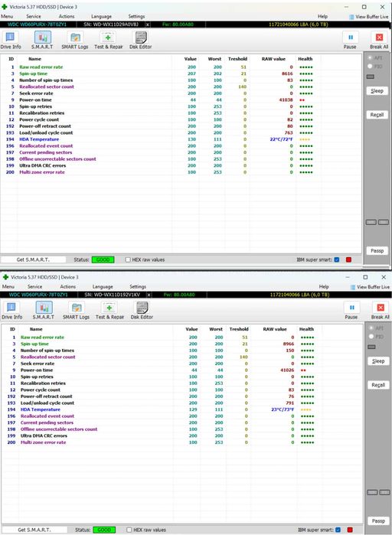The image size is (392, 535).
Task: Click Pause icon in top window
Action: [350, 38]
